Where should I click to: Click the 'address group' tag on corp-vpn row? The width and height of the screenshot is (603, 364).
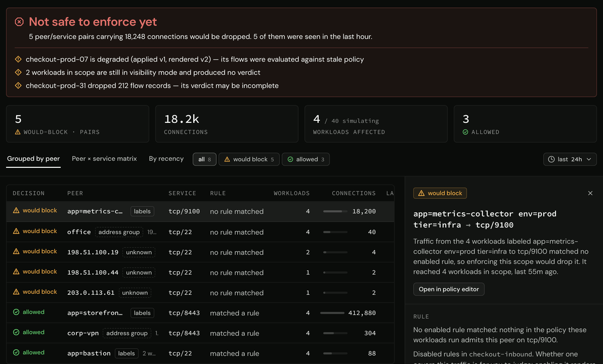pos(127,333)
